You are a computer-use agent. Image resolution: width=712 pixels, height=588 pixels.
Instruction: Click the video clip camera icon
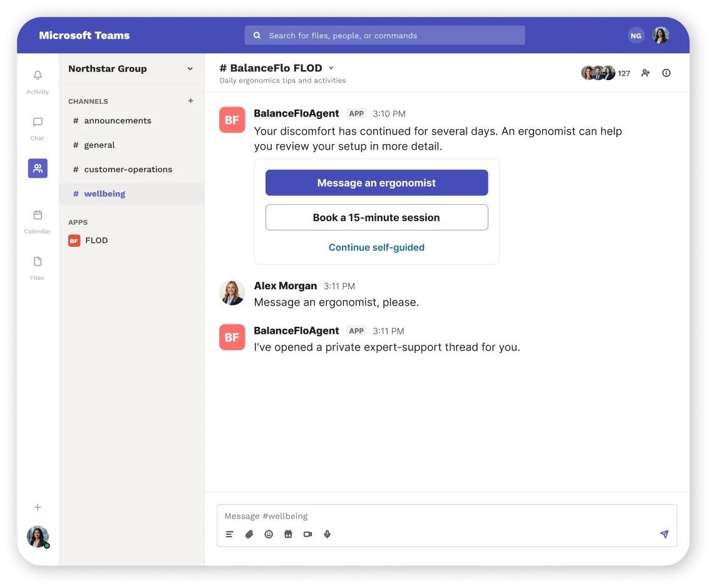coord(308,534)
